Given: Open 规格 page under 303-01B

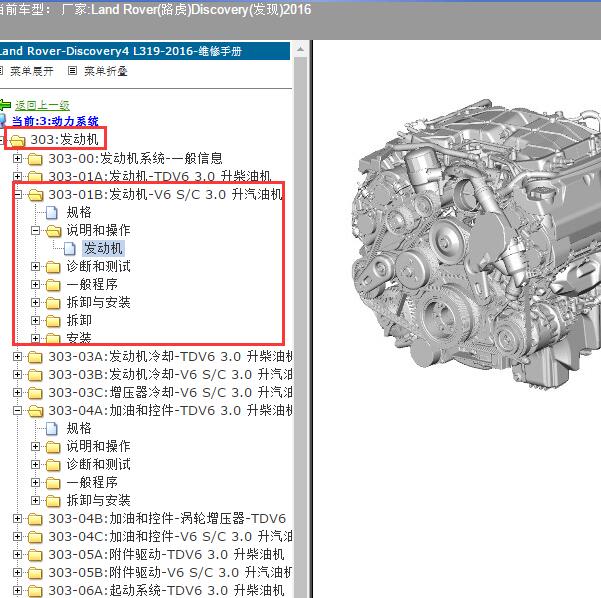Looking at the screenshot, I should tap(79, 212).
